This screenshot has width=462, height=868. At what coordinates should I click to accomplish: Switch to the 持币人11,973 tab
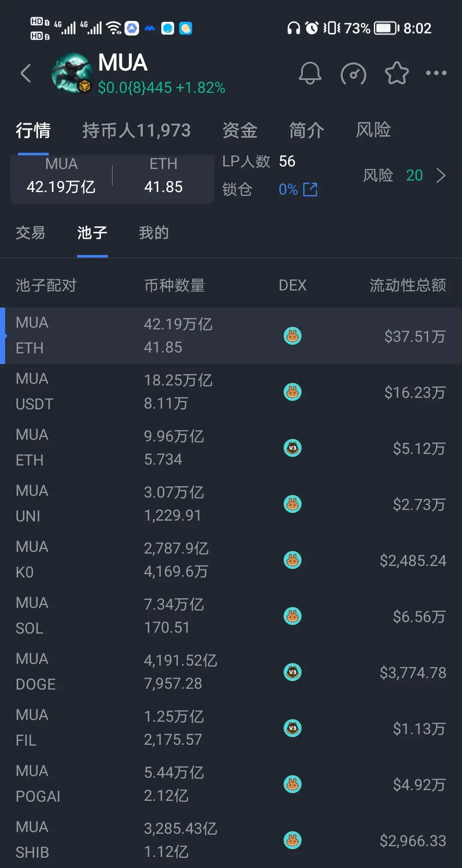(136, 130)
